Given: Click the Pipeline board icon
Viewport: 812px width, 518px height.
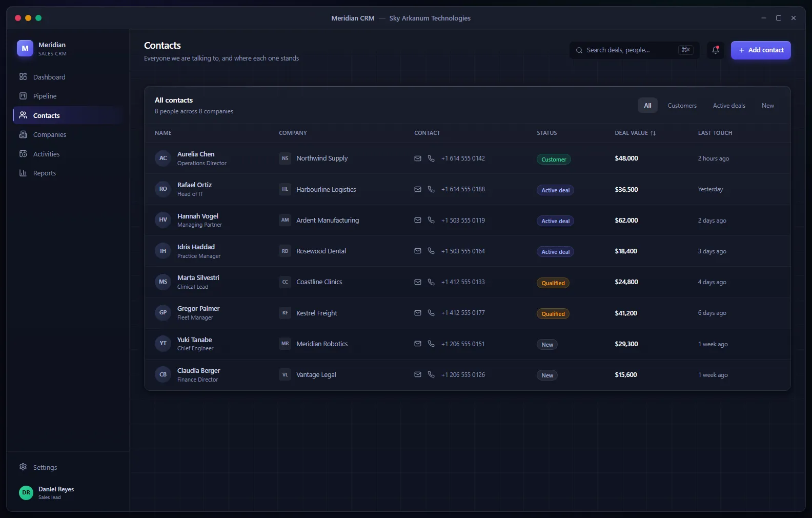Looking at the screenshot, I should 23,96.
